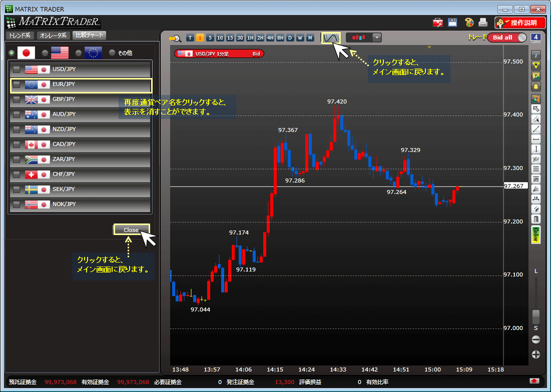Select the arrow pointer tool
The height and width of the screenshot is (392, 551).
[x=536, y=109]
